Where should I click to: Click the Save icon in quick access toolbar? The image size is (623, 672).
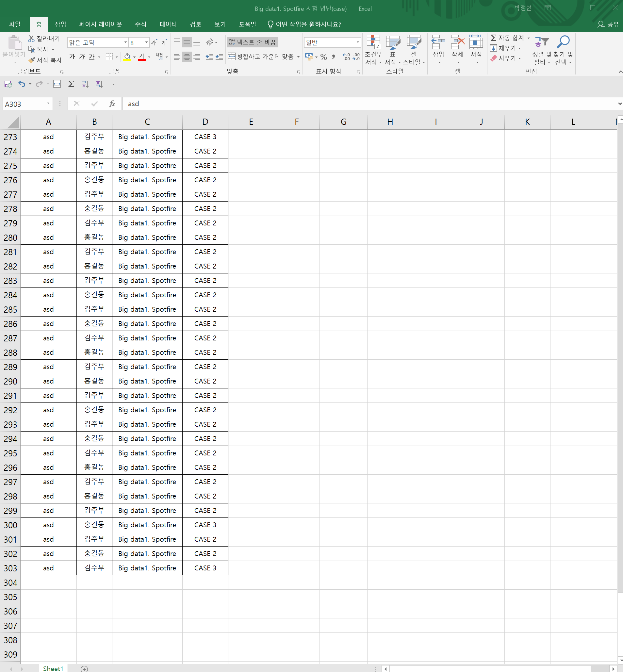pyautogui.click(x=8, y=84)
